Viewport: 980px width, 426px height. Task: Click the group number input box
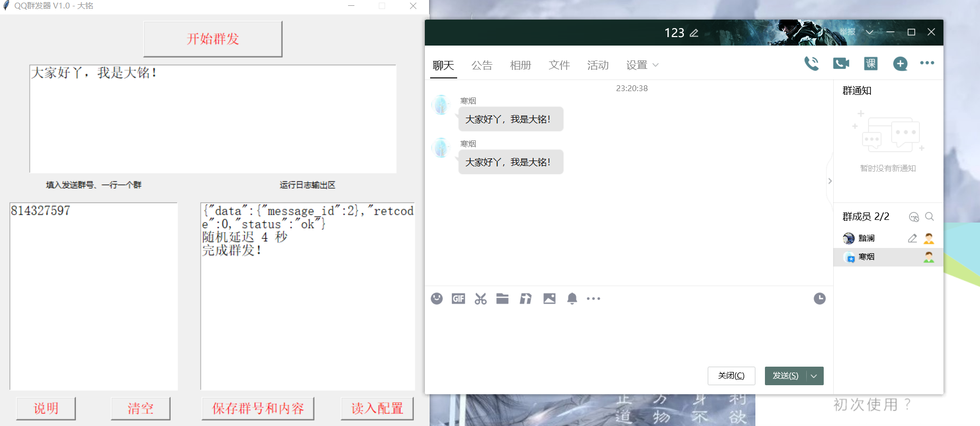(x=93, y=296)
